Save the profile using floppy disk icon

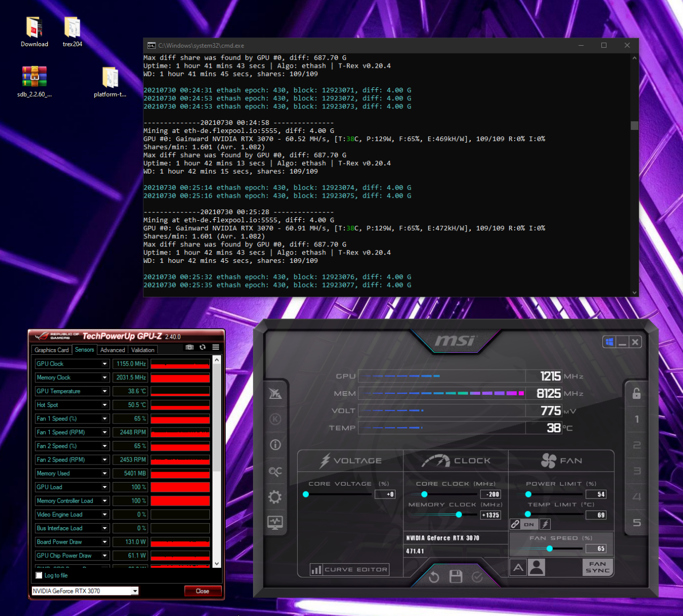point(456,576)
